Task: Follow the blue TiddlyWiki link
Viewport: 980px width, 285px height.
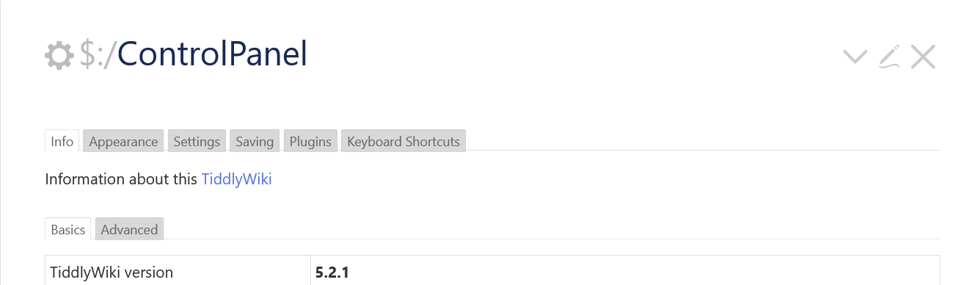Action: pos(237,179)
